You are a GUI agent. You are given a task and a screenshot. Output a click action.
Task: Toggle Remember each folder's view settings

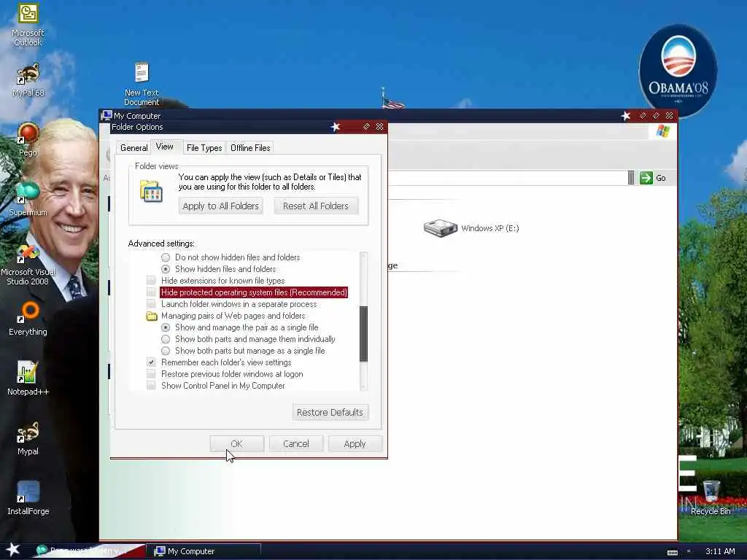click(151, 362)
